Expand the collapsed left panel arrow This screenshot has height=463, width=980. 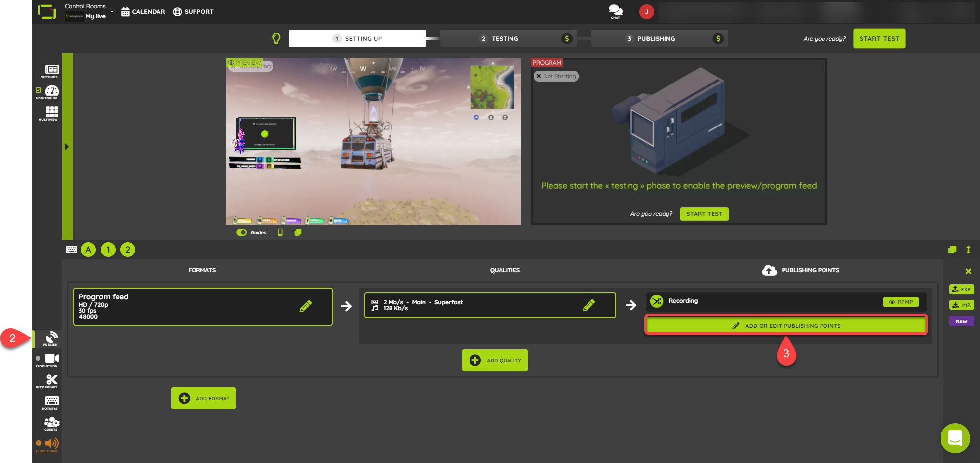[67, 146]
